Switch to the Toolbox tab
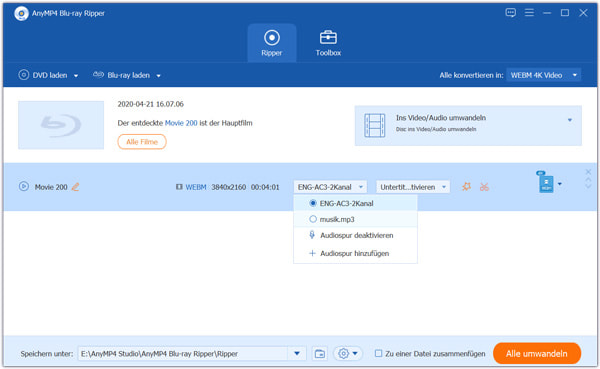 [x=328, y=43]
